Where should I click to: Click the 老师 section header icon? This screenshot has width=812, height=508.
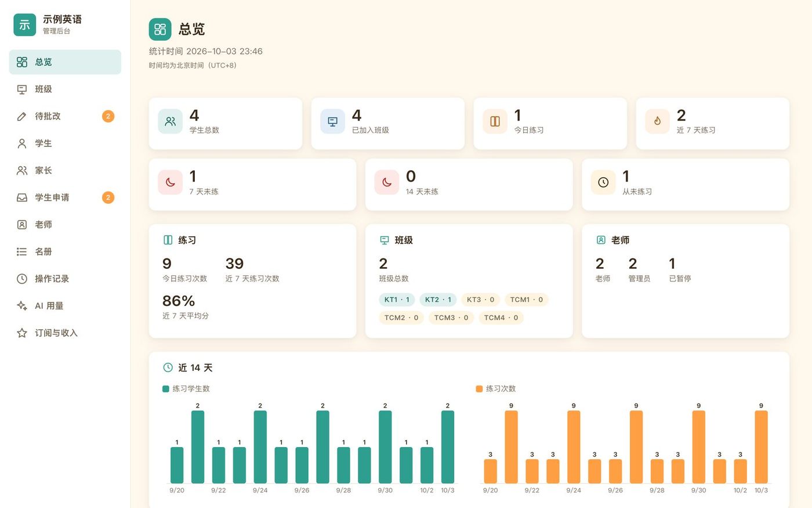601,240
